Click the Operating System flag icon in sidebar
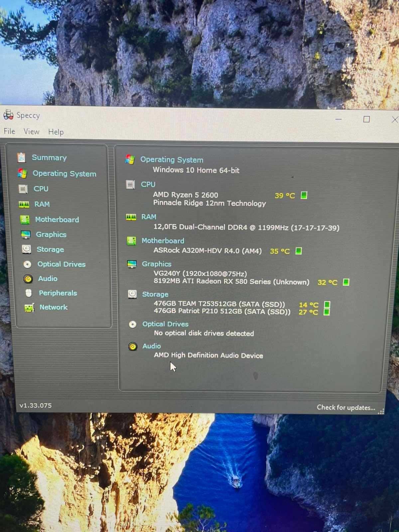Viewport: 399px width, 532px height. pyautogui.click(x=22, y=173)
